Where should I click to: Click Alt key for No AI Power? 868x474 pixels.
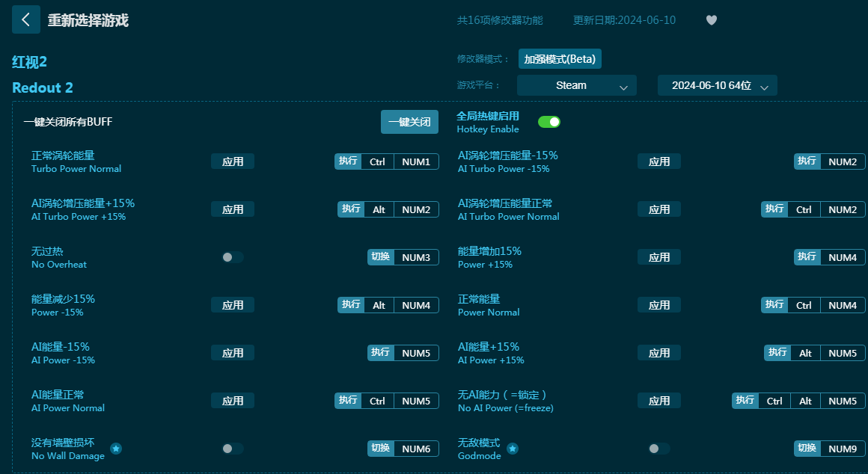[805, 401]
